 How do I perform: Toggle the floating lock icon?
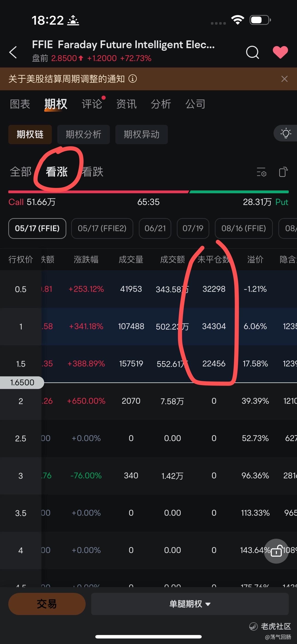[x=276, y=551]
